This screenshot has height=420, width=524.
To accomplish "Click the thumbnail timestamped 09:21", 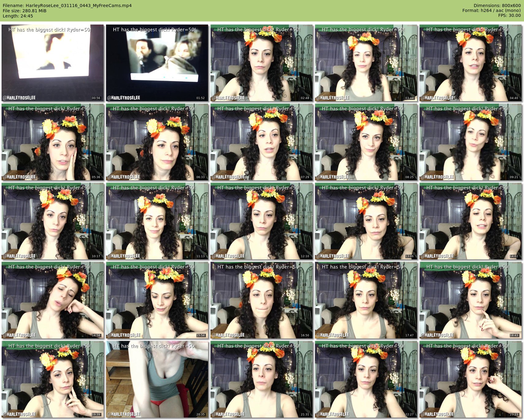I will pyautogui.click(x=471, y=142).
